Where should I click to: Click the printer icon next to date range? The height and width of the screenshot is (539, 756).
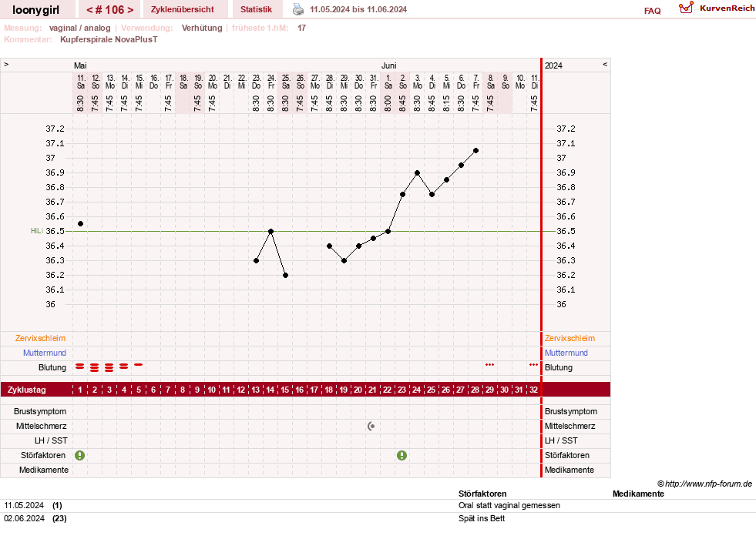pos(298,9)
